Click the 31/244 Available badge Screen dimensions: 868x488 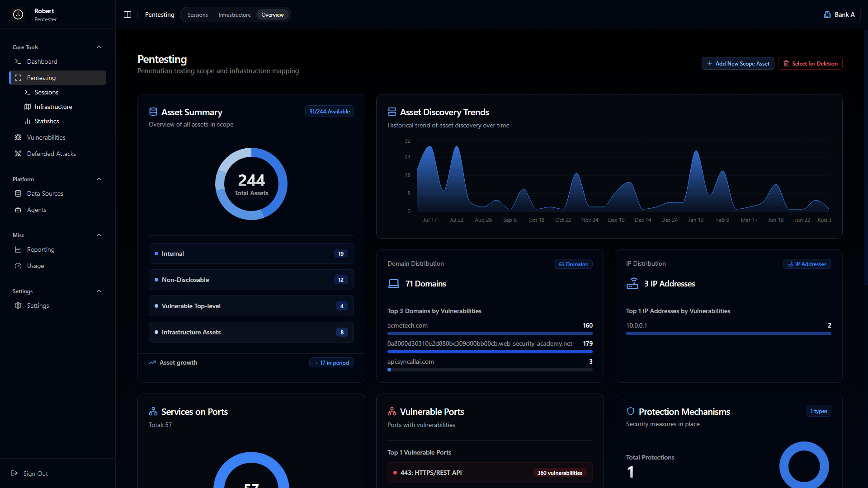pos(330,111)
